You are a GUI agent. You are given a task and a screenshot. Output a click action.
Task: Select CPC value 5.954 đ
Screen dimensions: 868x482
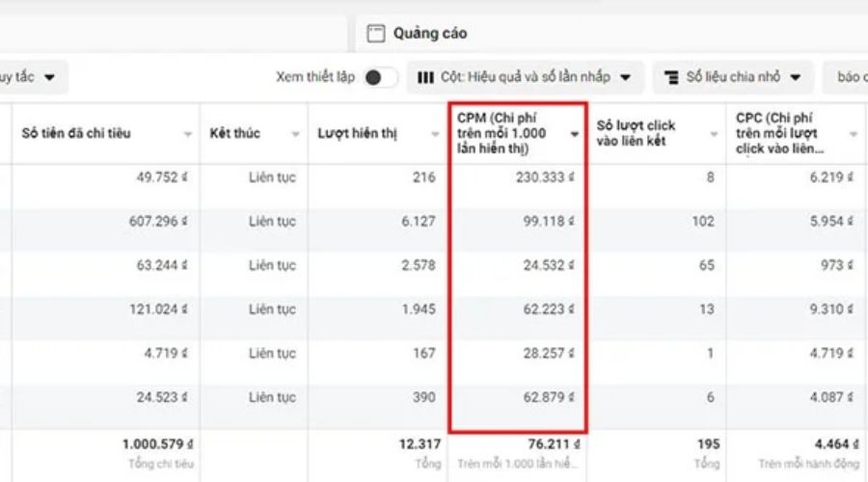[831, 222]
